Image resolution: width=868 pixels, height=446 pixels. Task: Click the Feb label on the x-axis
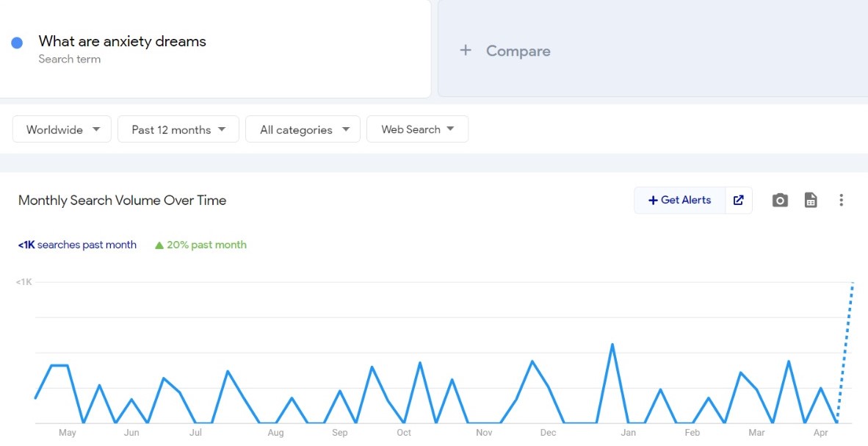pos(692,434)
